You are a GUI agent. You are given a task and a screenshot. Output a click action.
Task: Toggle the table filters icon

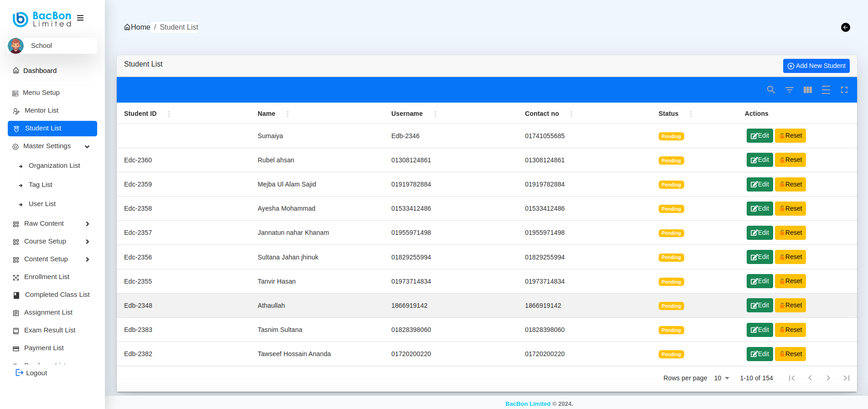coord(789,90)
